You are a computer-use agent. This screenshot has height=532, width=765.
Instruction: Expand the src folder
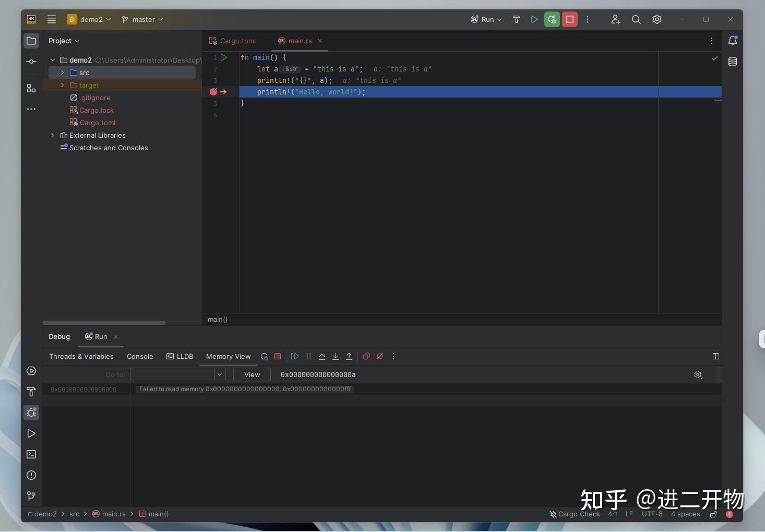pyautogui.click(x=63, y=72)
